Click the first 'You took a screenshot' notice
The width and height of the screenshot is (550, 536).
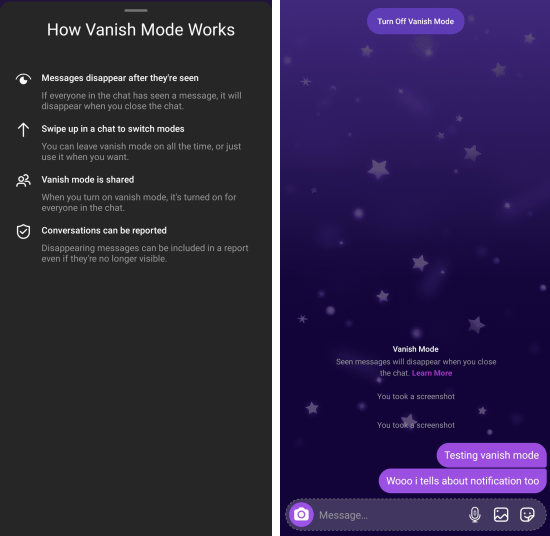[x=416, y=396]
